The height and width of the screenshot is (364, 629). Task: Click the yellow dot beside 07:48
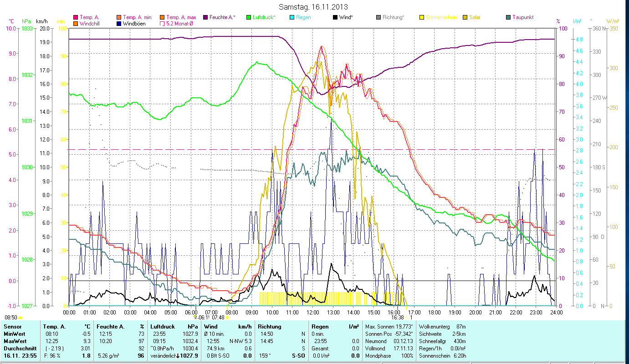(227, 318)
